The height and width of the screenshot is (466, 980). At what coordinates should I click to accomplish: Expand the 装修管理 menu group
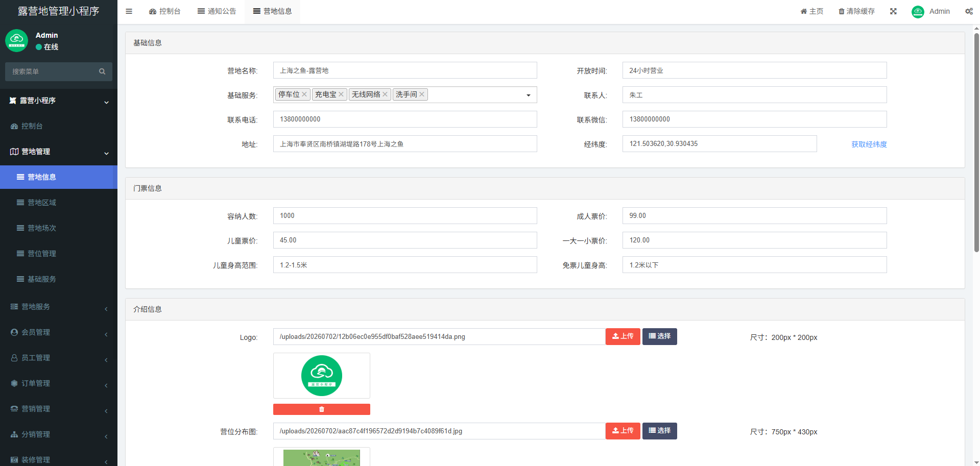pyautogui.click(x=59, y=459)
